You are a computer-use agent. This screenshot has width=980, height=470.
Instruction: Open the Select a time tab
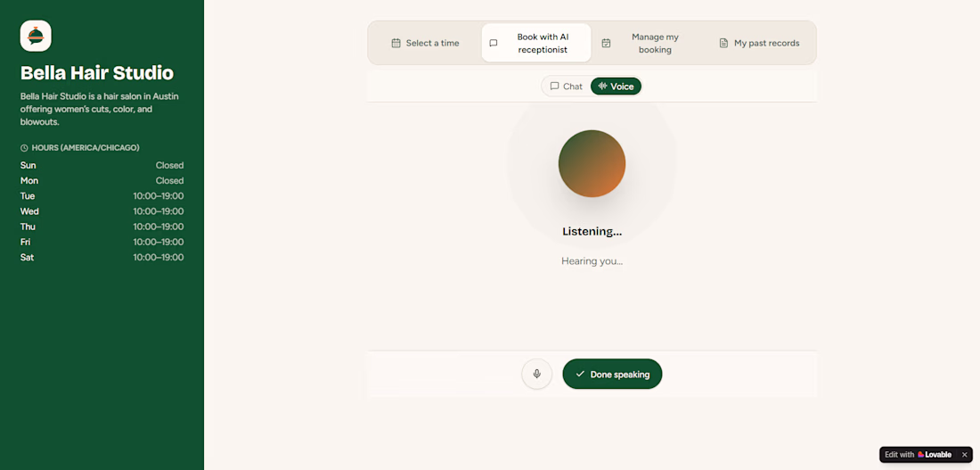[x=425, y=43]
